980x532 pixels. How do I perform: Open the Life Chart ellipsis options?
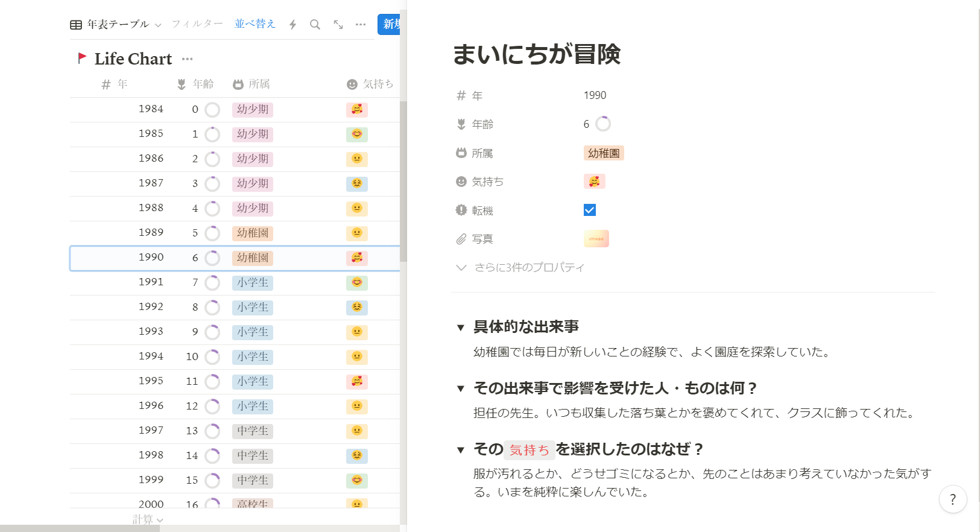[187, 59]
